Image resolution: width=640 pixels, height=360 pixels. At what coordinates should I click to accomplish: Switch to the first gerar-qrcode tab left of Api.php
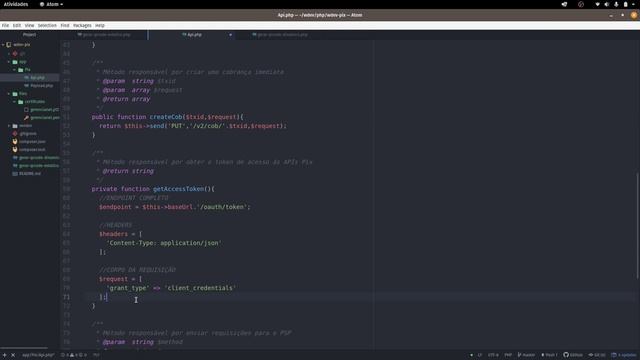pyautogui.click(x=104, y=35)
